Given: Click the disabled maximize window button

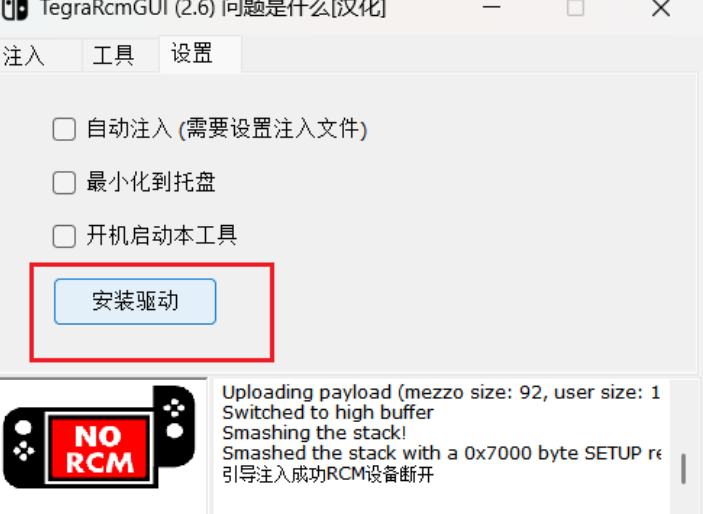Looking at the screenshot, I should tap(575, 8).
